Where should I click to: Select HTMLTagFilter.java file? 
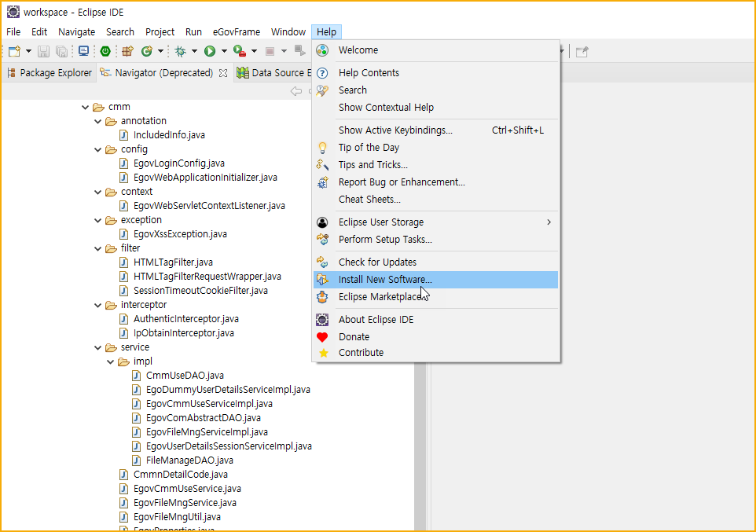173,262
